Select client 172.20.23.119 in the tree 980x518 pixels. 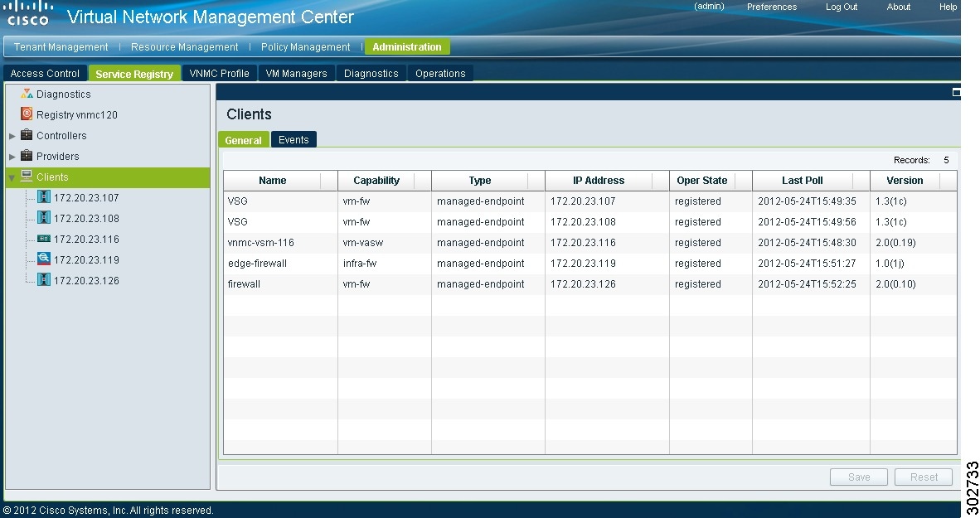[86, 259]
